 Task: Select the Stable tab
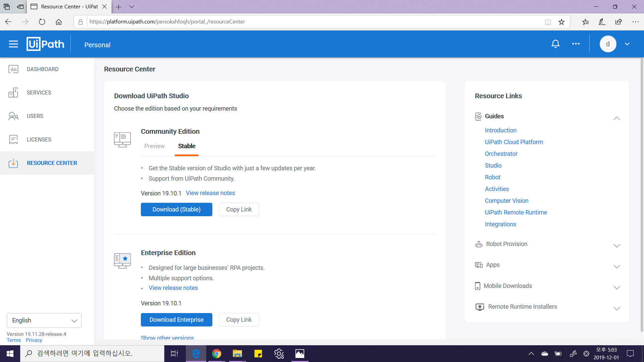coord(186,146)
